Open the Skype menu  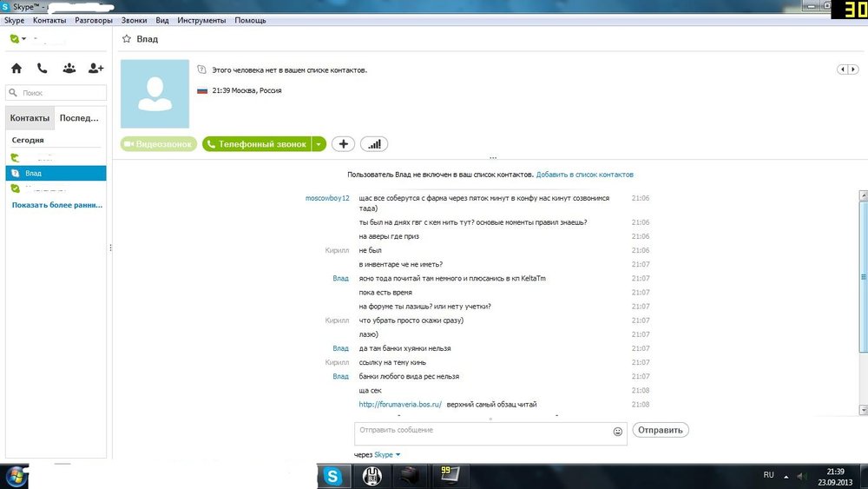15,20
